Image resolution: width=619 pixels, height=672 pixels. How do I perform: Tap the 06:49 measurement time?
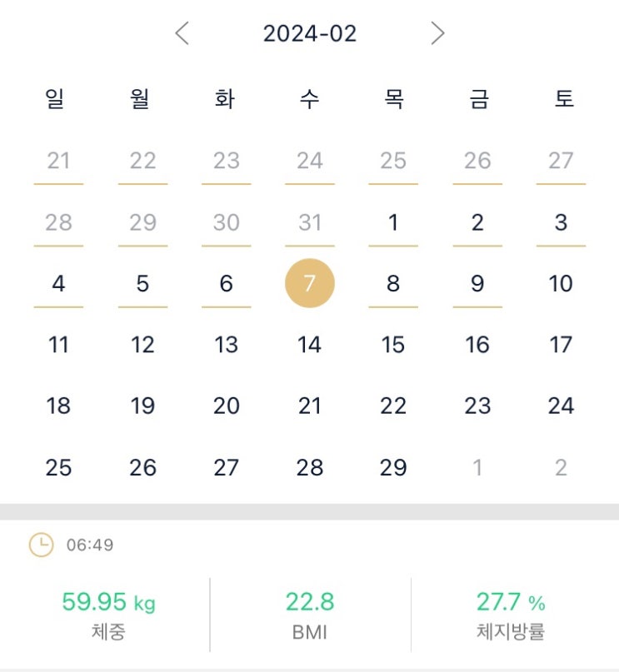90,545
